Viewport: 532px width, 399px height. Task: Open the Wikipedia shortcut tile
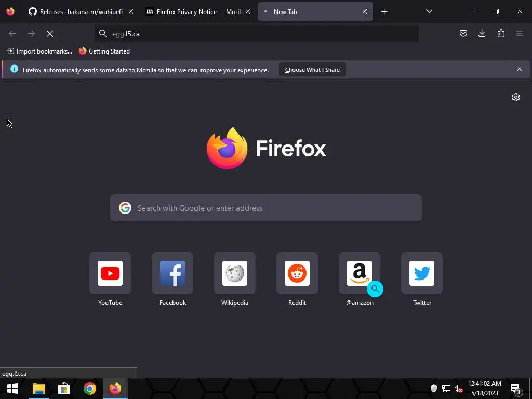(x=235, y=273)
